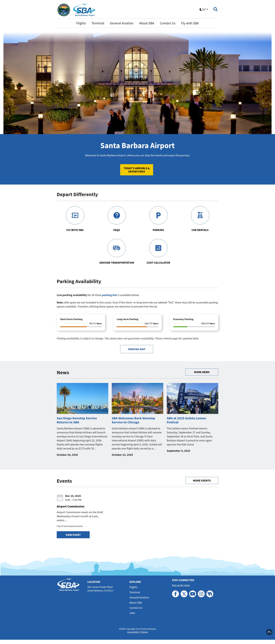The image size is (275, 644).
Task: Open the FAQs question mark icon
Action: [x=116, y=215]
